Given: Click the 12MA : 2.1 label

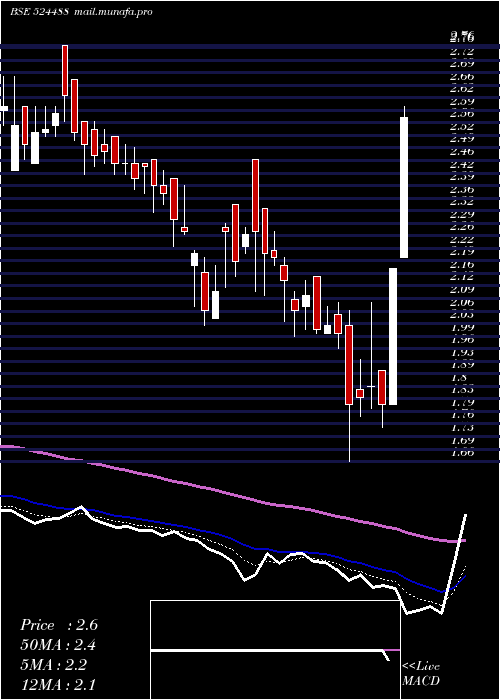Looking at the screenshot, I should [x=58, y=684].
